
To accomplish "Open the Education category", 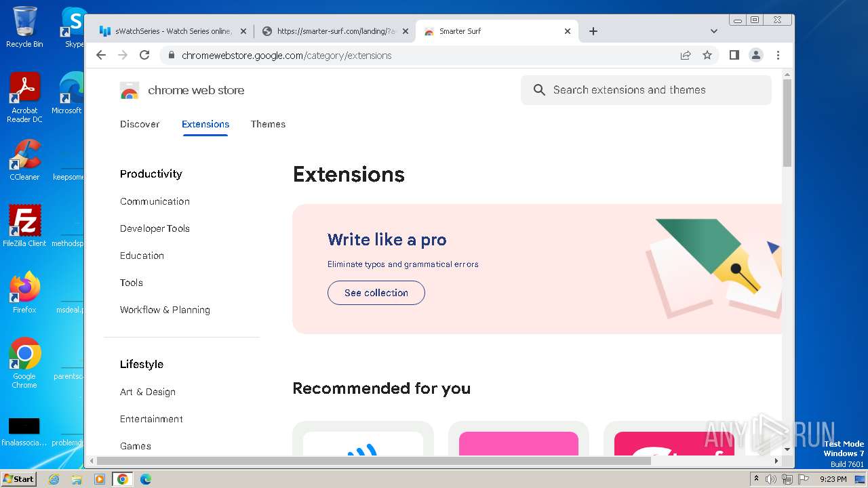I will pos(142,256).
